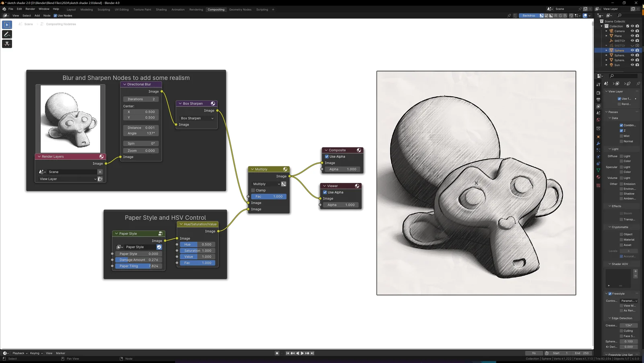The width and height of the screenshot is (644, 363).
Task: Switch to the Shading workspace tab
Action: [x=161, y=9]
